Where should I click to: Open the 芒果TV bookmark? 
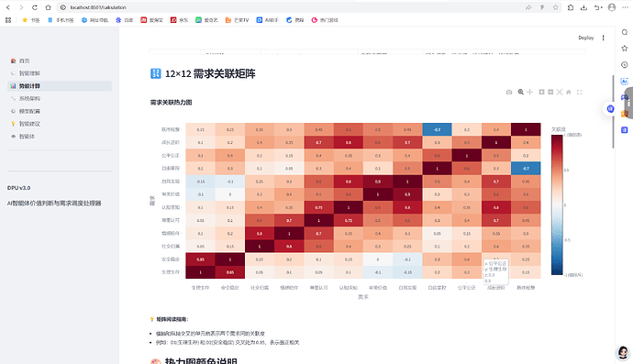237,20
